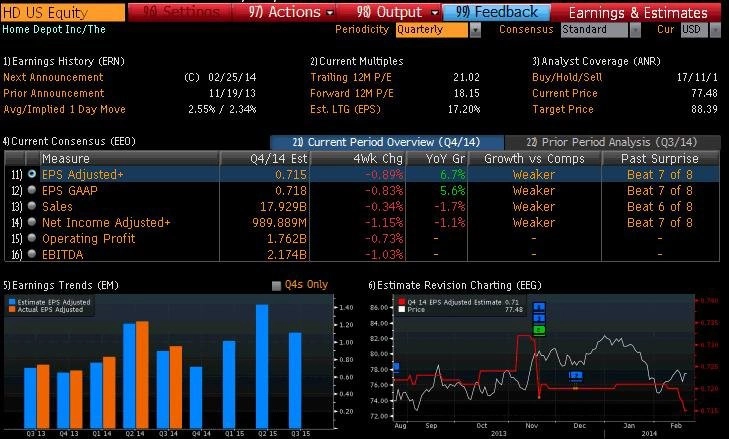Screen dimensions: 729x439
Task: Click the Net Income Adjusted+ label
Action: [106, 223]
